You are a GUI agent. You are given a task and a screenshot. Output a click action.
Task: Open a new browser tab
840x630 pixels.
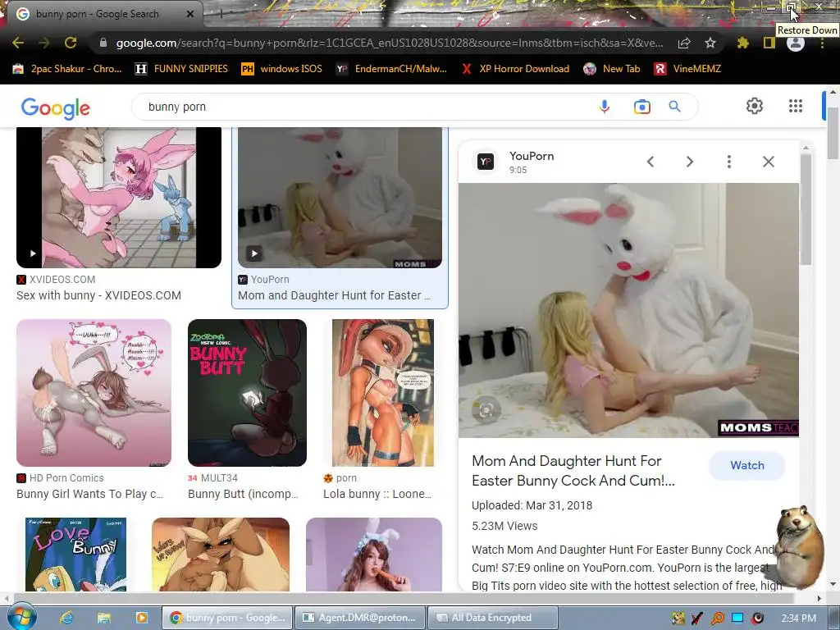click(x=221, y=14)
